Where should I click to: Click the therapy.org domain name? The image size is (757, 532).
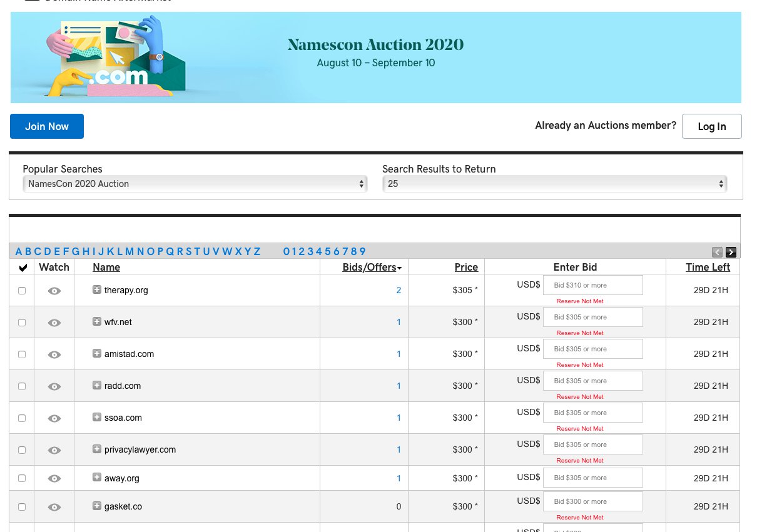click(126, 291)
